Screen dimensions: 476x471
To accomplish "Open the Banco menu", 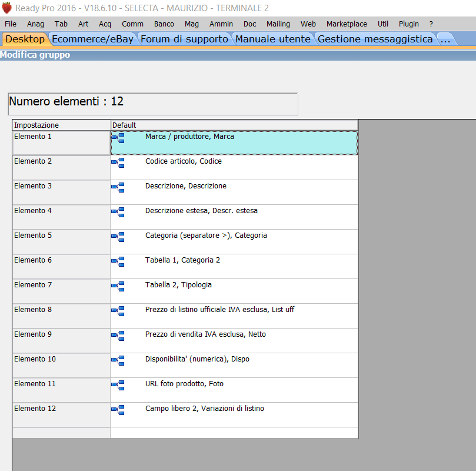I will [x=164, y=24].
